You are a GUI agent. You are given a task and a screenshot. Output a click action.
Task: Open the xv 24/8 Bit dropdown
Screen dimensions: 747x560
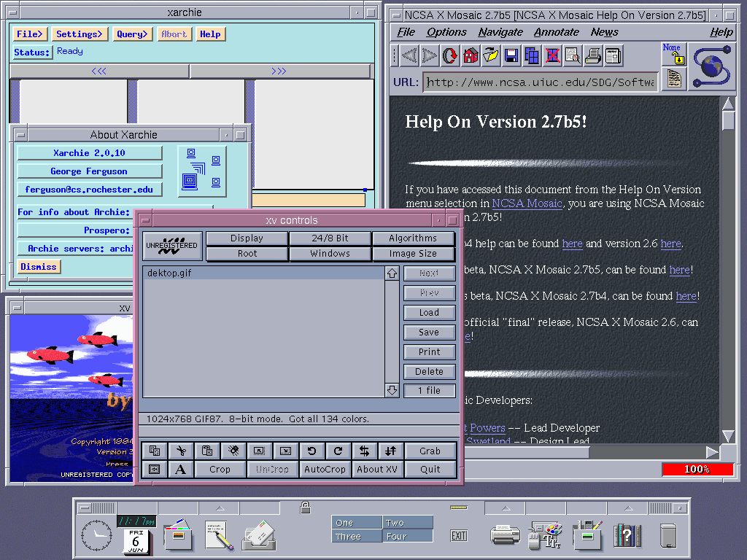tap(330, 238)
